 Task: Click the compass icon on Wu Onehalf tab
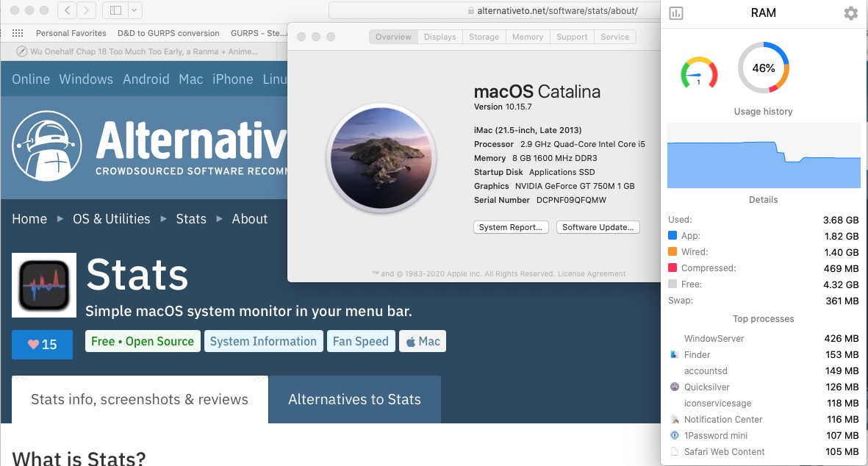pyautogui.click(x=21, y=51)
